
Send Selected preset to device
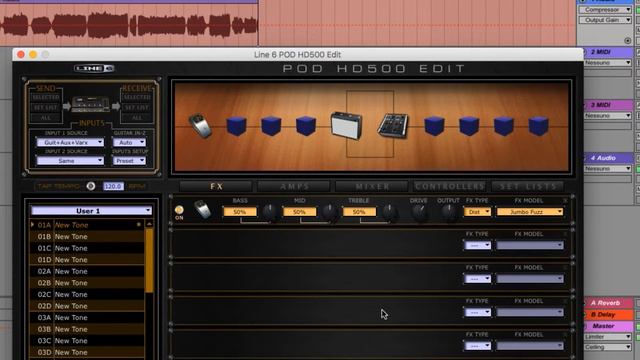pos(46,98)
